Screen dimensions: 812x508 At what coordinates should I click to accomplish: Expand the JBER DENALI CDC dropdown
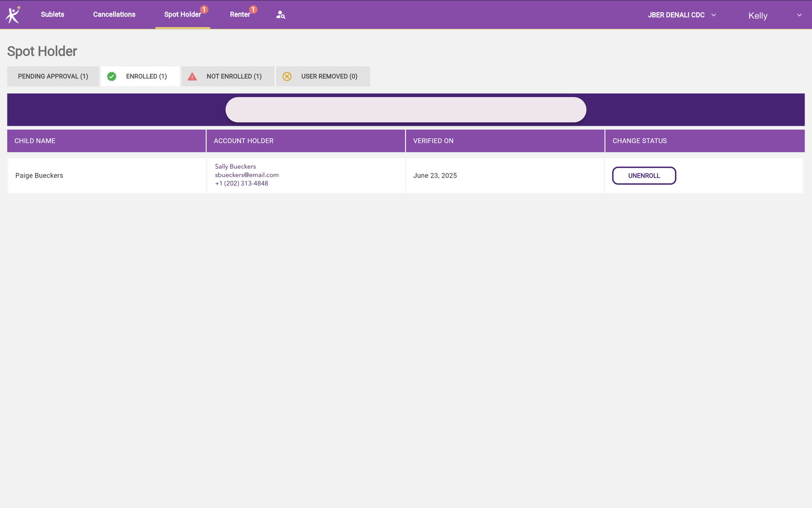pos(682,15)
